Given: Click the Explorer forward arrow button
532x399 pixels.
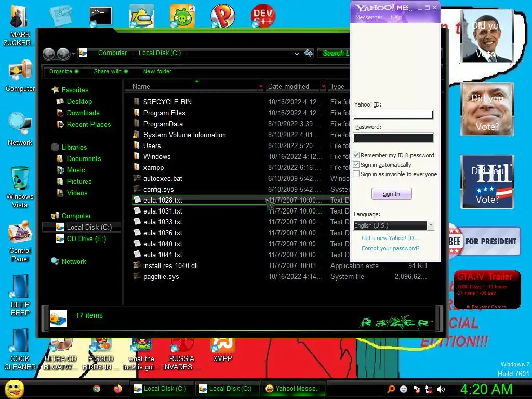Looking at the screenshot, I should click(63, 54).
